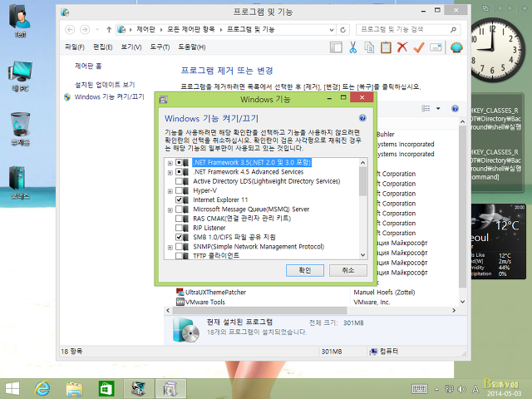
Task: Expand .NET Framework 3.5 tree node
Action: [x=170, y=163]
